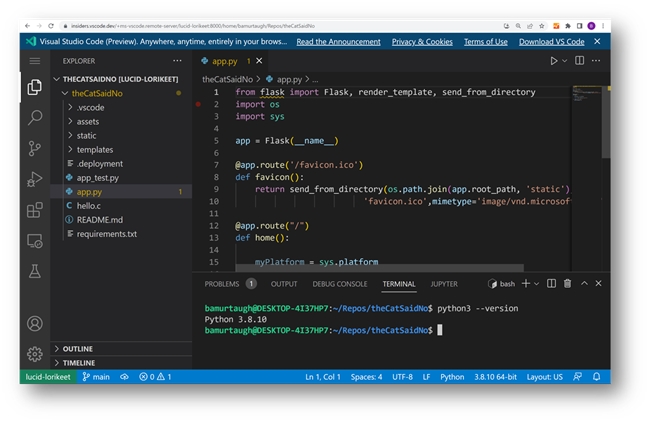The height and width of the screenshot is (423, 650).
Task: Kill terminal with the trash icon
Action: point(568,284)
